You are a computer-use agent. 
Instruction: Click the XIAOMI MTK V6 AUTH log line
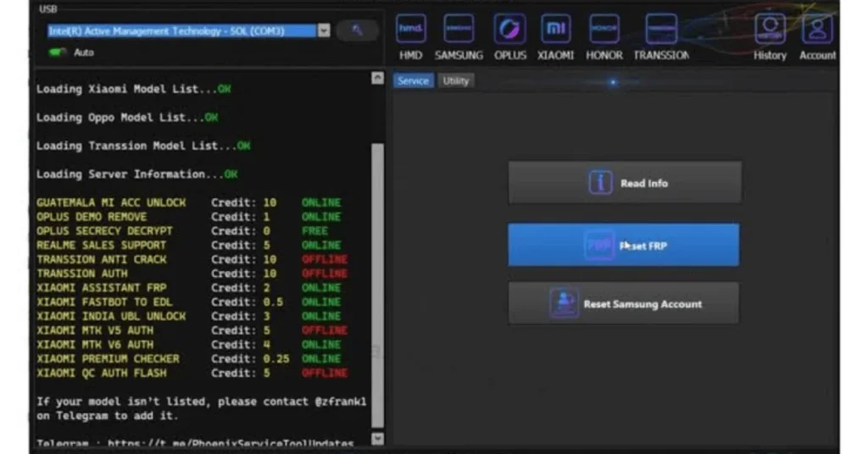[189, 345]
